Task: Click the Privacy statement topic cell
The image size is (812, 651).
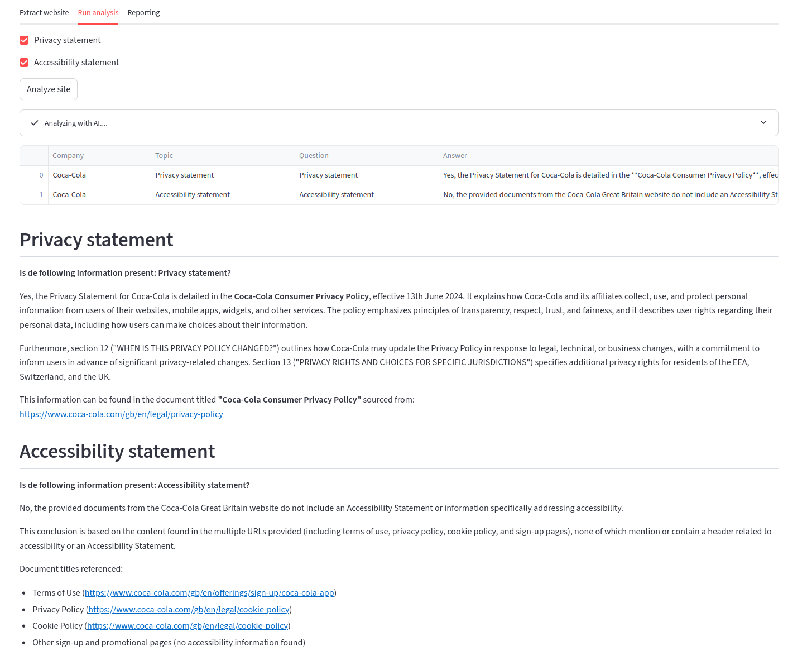Action: pyautogui.click(x=223, y=175)
